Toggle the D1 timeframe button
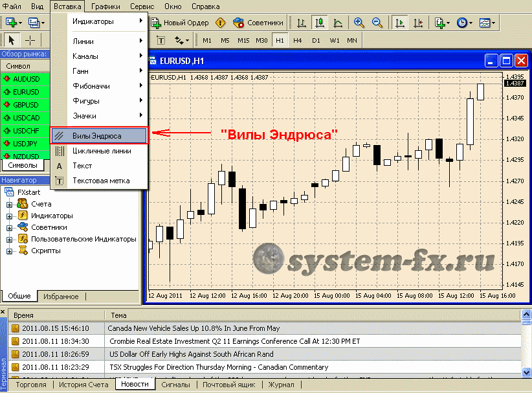Image resolution: width=532 pixels, height=393 pixels. coord(316,40)
